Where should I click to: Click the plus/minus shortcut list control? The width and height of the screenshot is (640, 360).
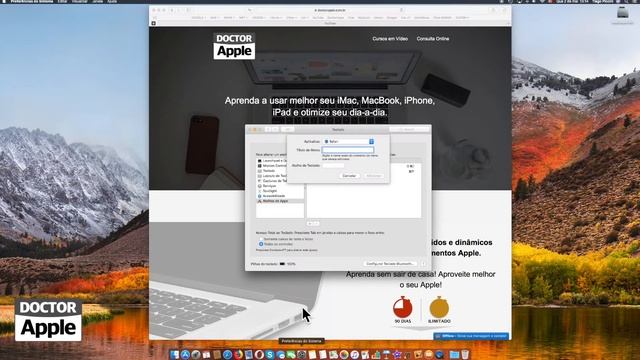coord(313,223)
